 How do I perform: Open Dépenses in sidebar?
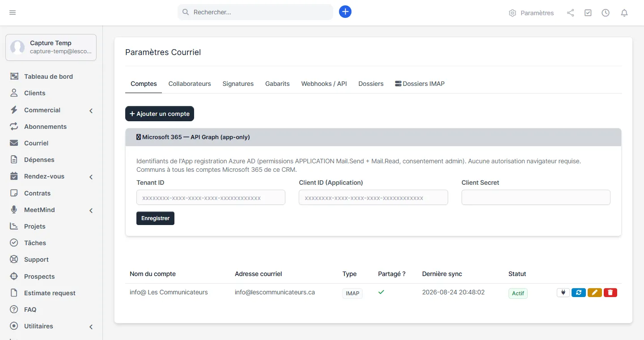39,160
